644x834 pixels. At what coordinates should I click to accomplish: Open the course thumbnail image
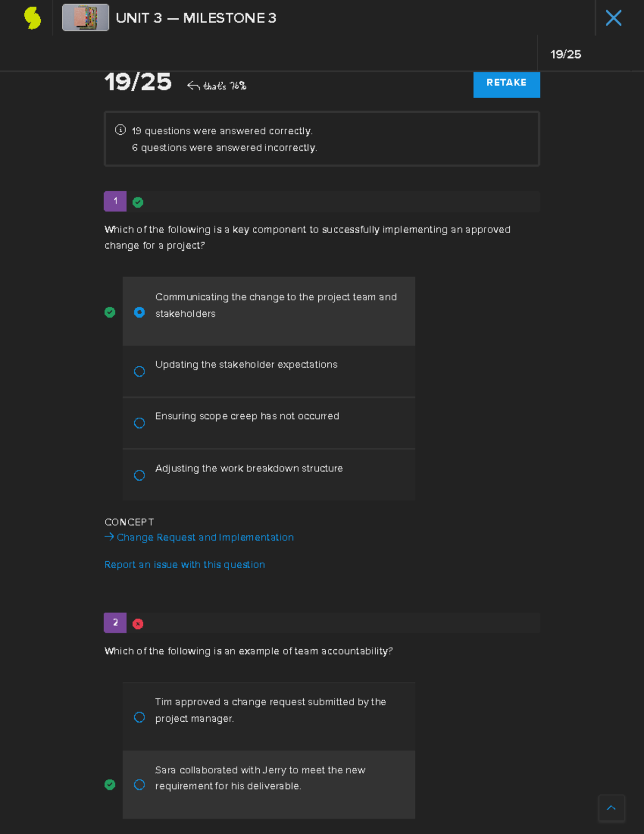85,18
